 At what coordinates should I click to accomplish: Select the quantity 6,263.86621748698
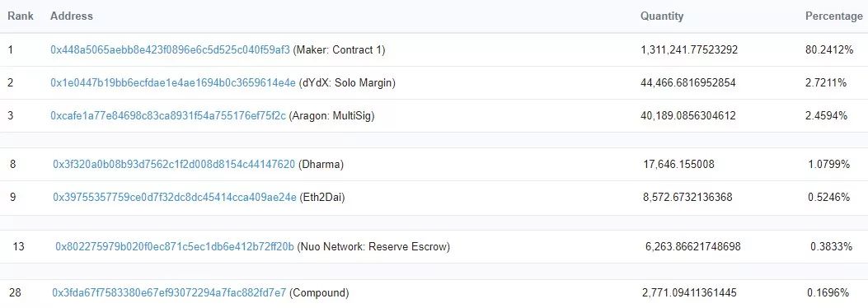point(693,246)
